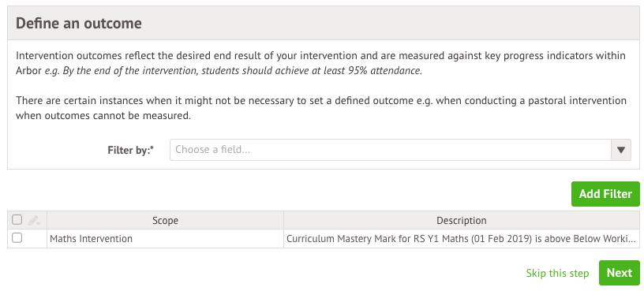Screen dimensions: 644x291
Task: Sort by the Description column header
Action: pyautogui.click(x=461, y=220)
